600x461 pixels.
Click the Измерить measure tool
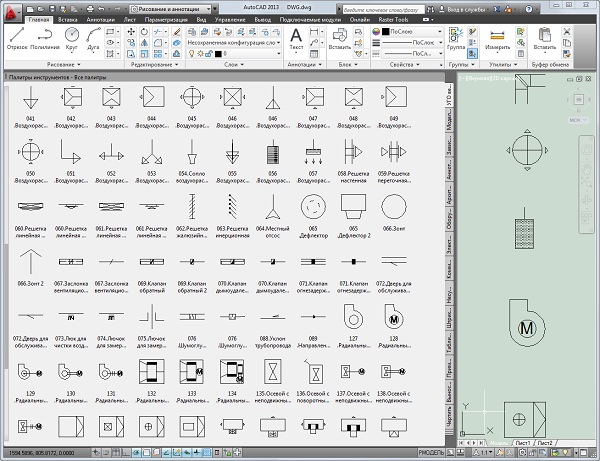497,38
